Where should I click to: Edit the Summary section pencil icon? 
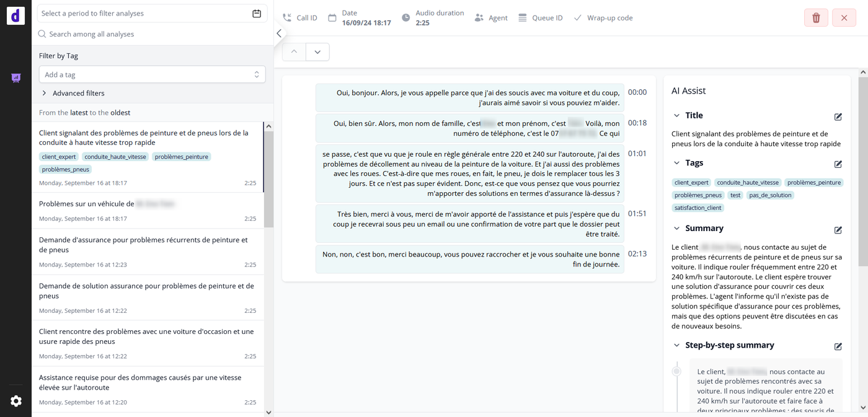pyautogui.click(x=838, y=230)
